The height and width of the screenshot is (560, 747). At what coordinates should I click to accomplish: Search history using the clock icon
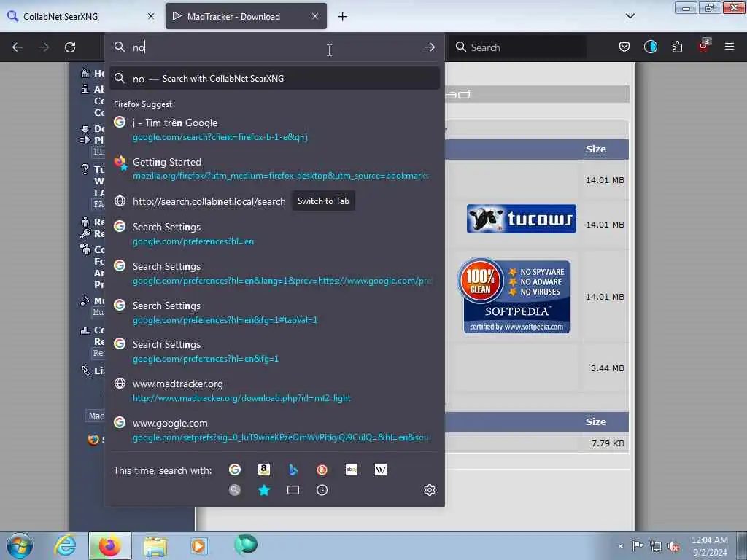[x=322, y=490]
